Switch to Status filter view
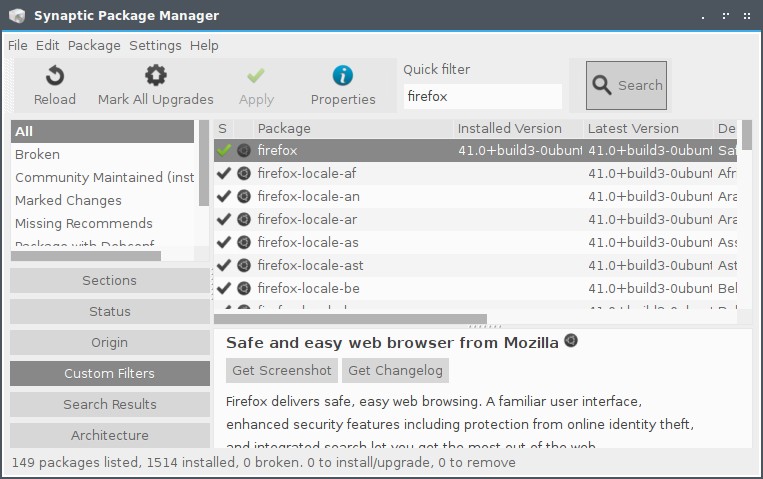The width and height of the screenshot is (763, 479). (x=109, y=312)
